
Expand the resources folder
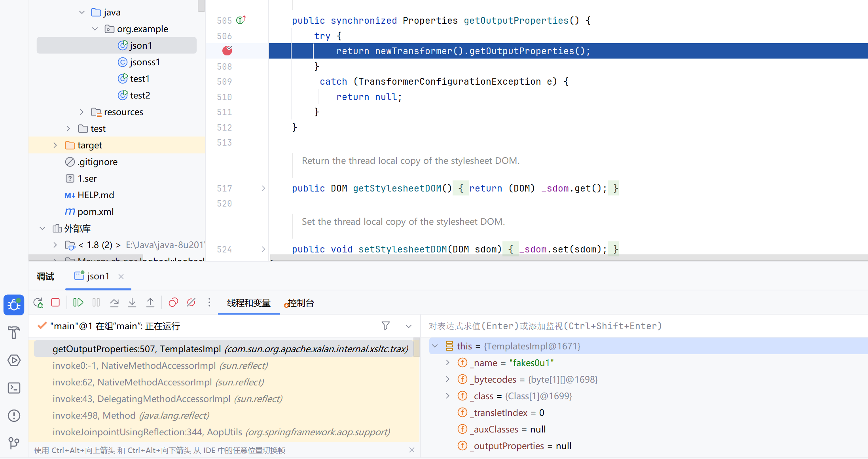pyautogui.click(x=82, y=112)
